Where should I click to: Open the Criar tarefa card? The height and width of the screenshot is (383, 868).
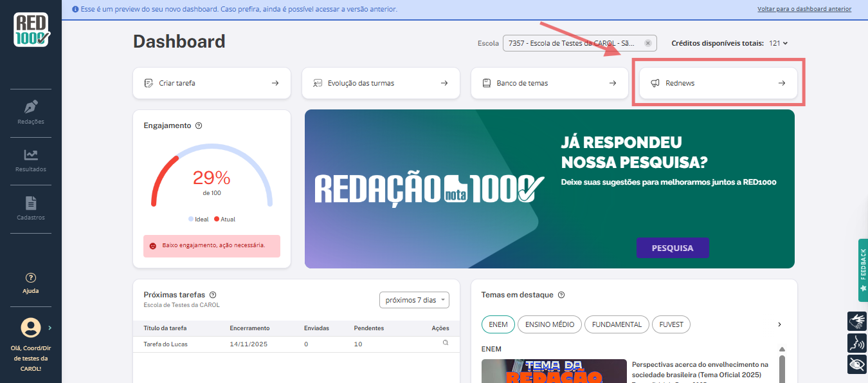click(212, 83)
